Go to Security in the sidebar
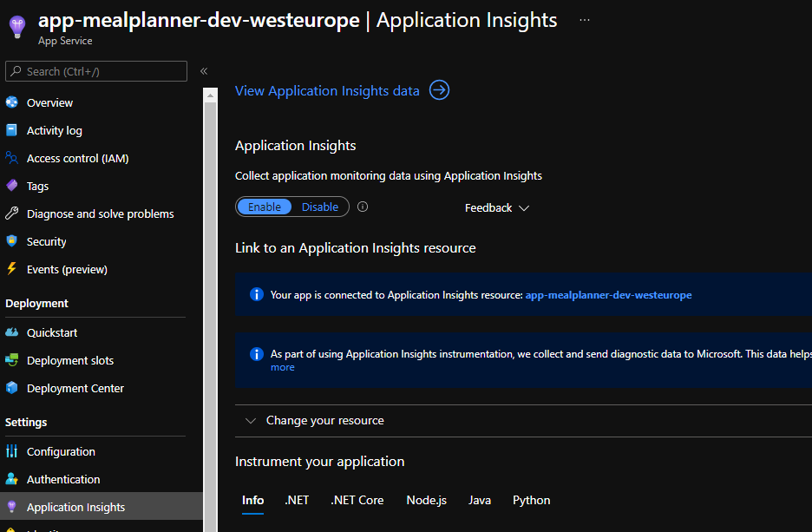Screen dimensions: 812x532 click(47, 241)
